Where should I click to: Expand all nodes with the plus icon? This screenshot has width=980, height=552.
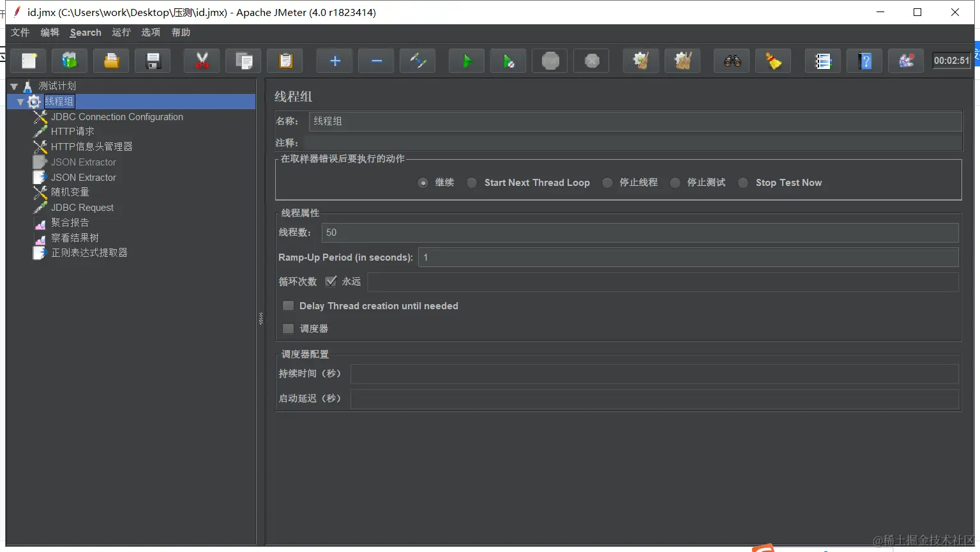(x=335, y=61)
